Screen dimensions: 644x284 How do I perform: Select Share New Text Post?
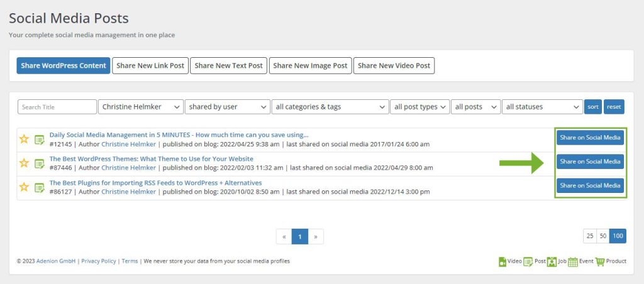[228, 66]
